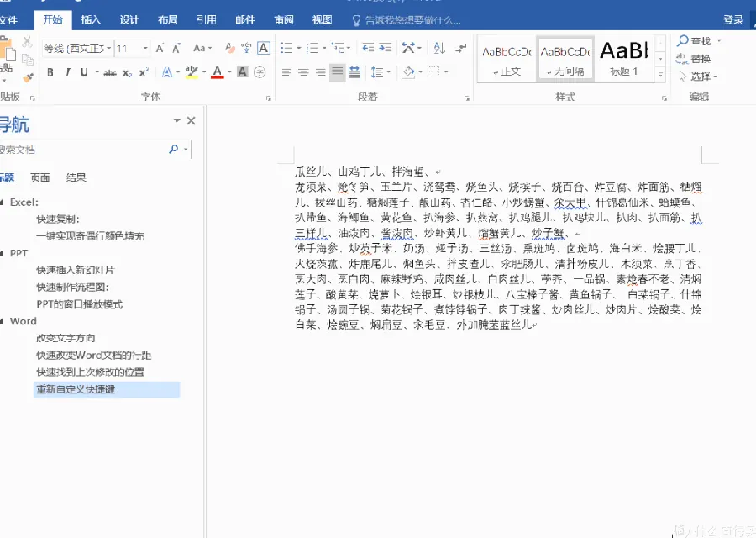Clear all formatting eraser icon
The height and width of the screenshot is (538, 756).
click(x=230, y=48)
